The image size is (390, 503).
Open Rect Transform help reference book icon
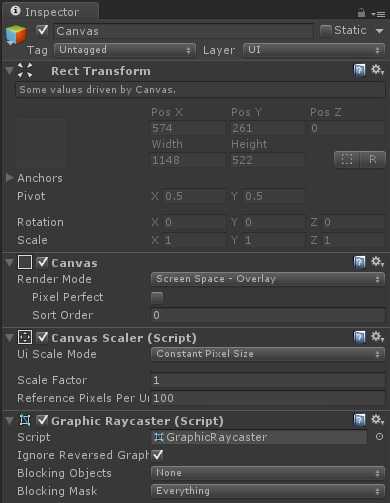point(359,71)
